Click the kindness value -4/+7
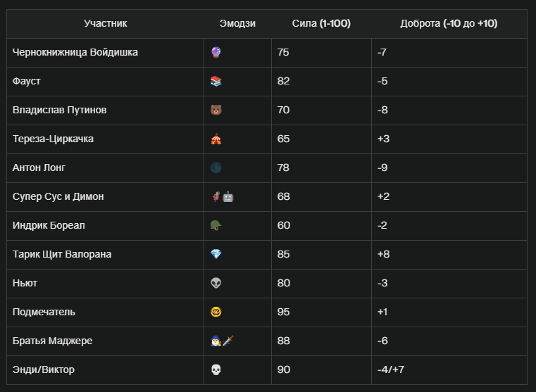The image size is (536, 392). pyautogui.click(x=391, y=369)
